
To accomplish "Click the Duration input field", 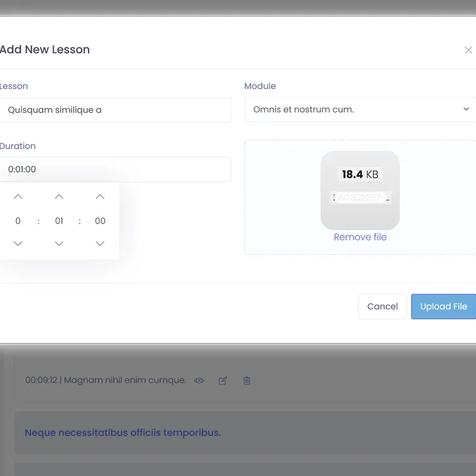I will click(x=115, y=169).
